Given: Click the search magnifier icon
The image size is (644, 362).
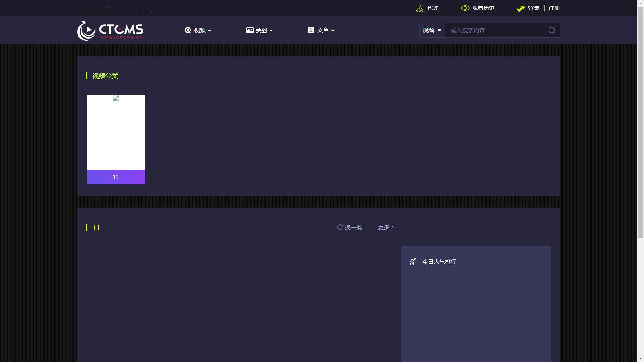Looking at the screenshot, I should pyautogui.click(x=552, y=30).
